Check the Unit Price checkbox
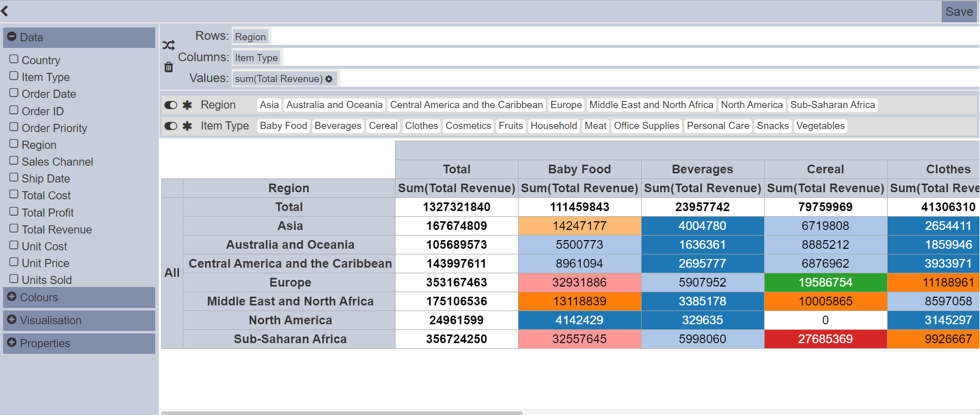Image resolution: width=980 pixels, height=415 pixels. click(x=14, y=262)
